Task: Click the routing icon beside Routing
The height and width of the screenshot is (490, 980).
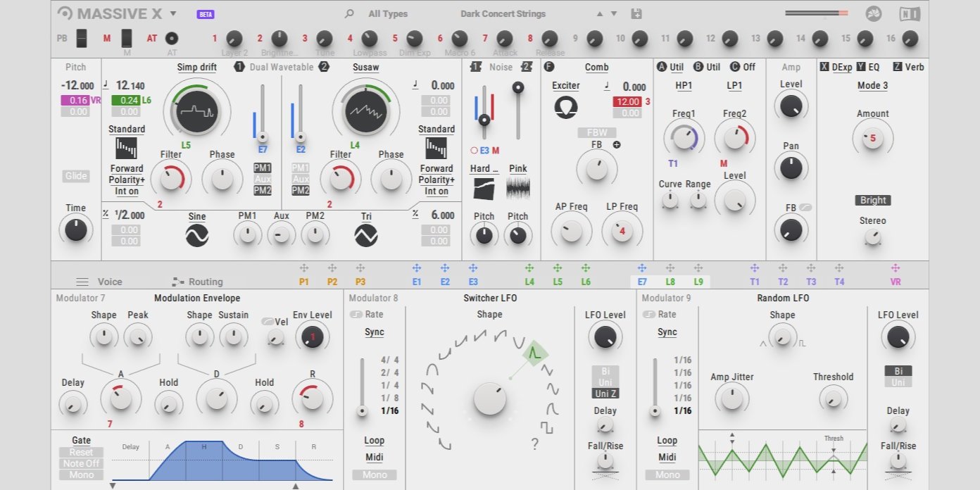Action: pos(177,282)
